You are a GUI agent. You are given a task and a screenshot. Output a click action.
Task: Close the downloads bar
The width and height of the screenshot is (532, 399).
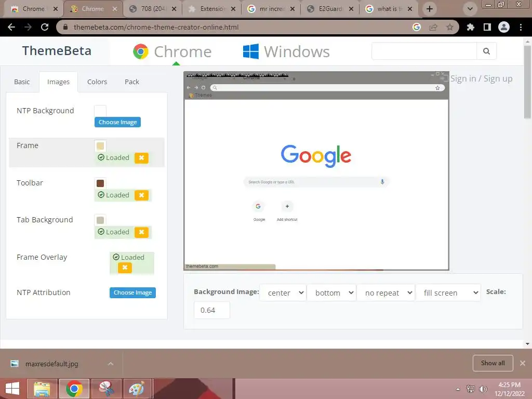pos(523,363)
